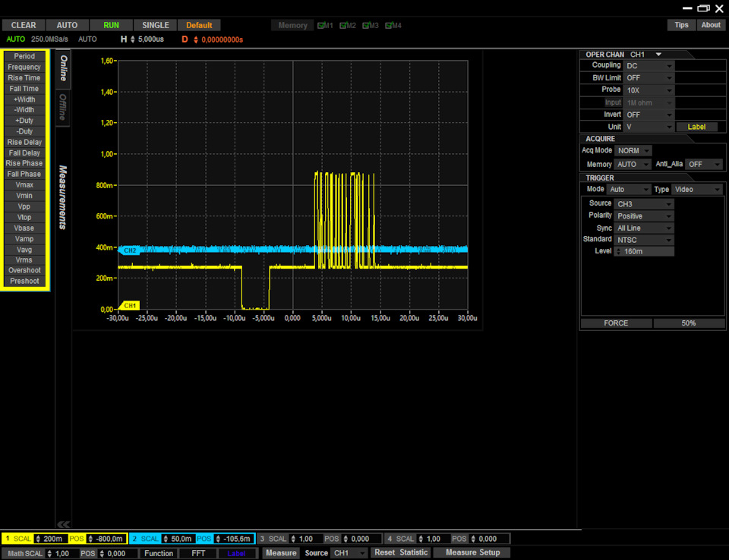The height and width of the screenshot is (560, 729).
Task: Open the Standard NTSC dropdown
Action: tap(643, 241)
